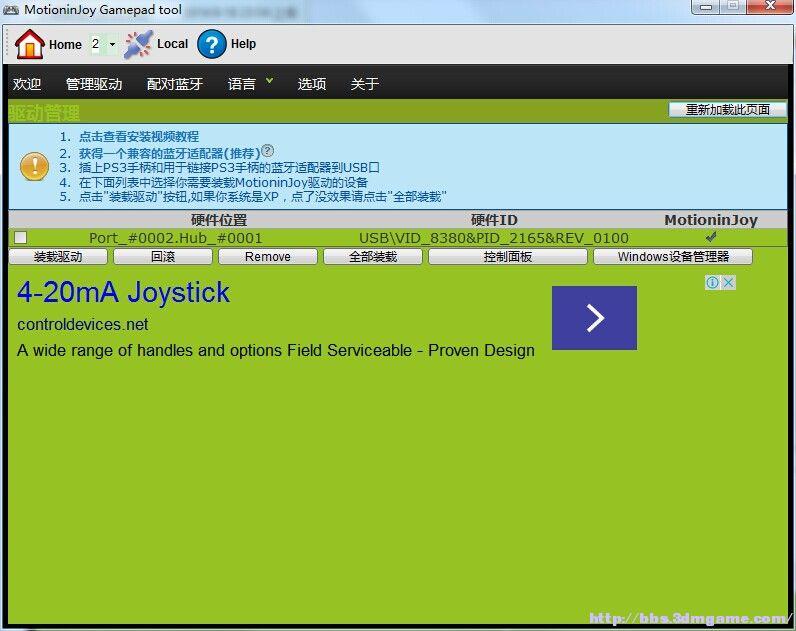Click the MotioninJoy checkmark in device row
The height and width of the screenshot is (631, 796).
click(711, 237)
